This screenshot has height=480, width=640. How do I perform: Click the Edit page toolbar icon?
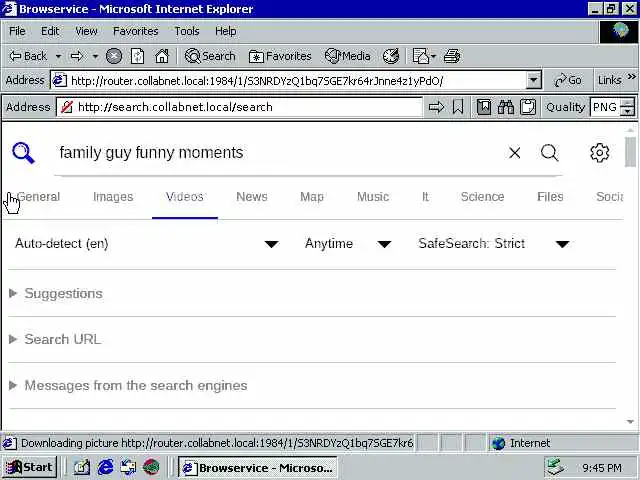pos(420,56)
